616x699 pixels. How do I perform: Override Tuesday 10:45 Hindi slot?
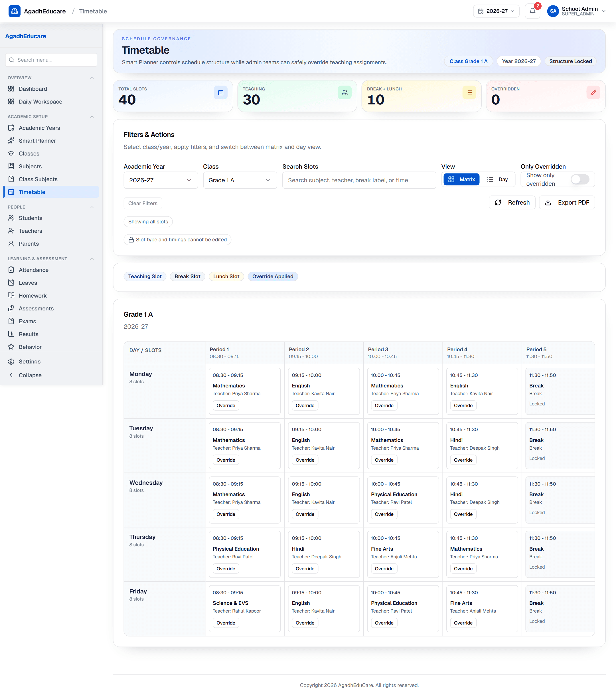coord(463,460)
